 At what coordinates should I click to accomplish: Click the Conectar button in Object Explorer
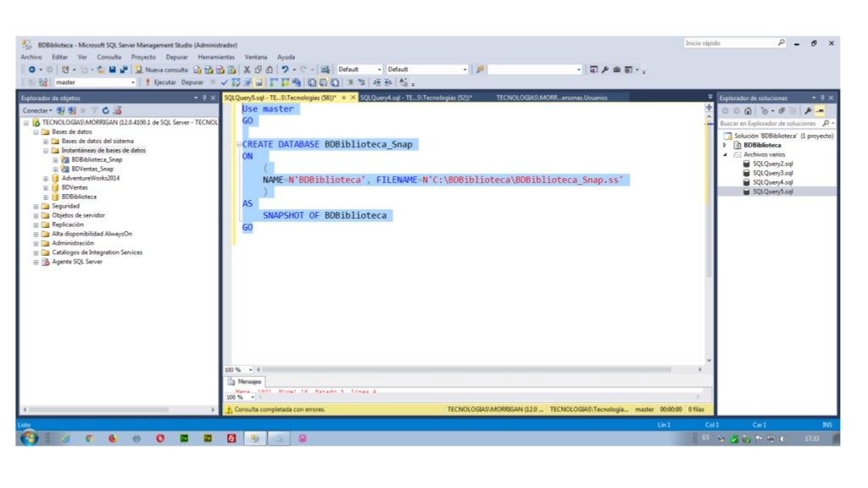[37, 111]
